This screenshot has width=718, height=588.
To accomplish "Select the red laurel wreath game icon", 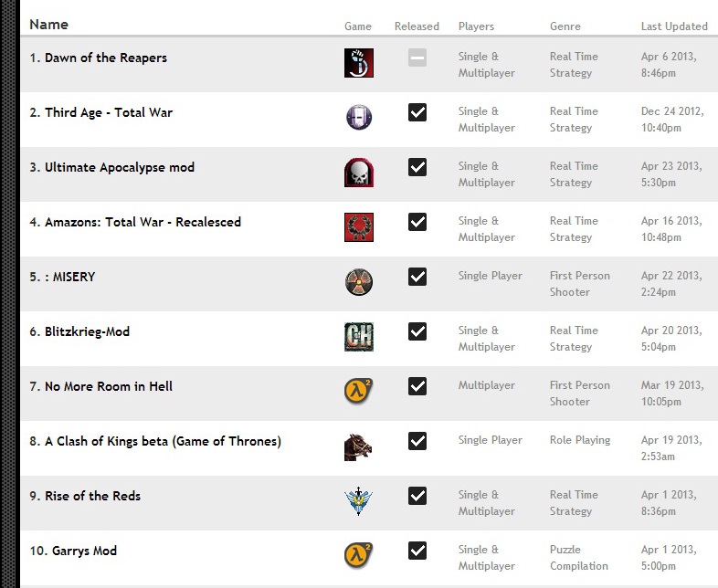I will point(358,227).
